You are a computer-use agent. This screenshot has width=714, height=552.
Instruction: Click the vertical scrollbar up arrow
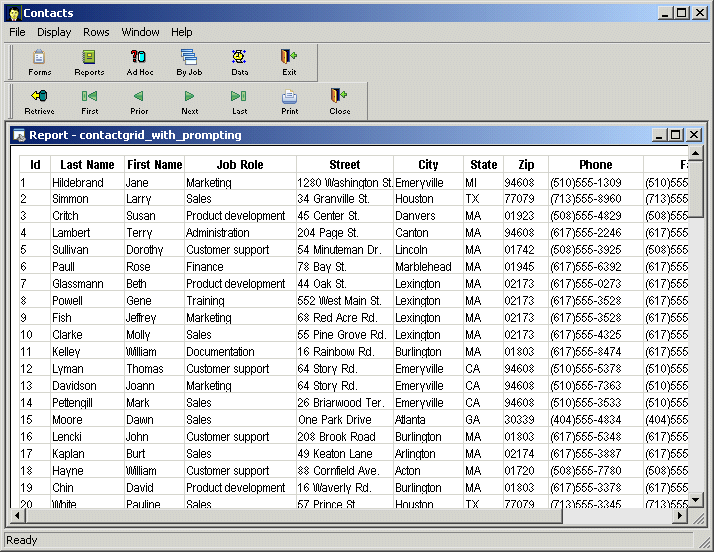(x=695, y=153)
